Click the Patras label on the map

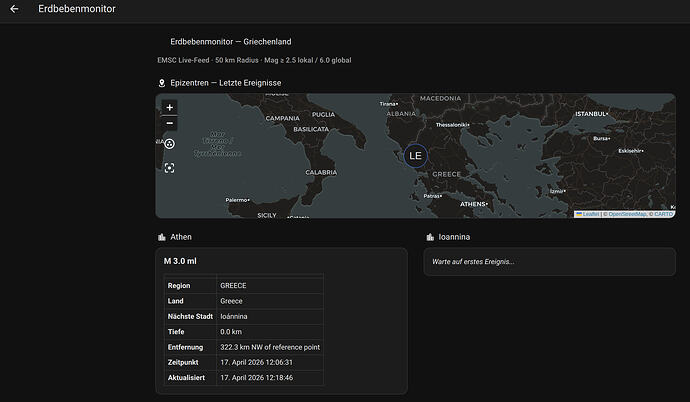click(x=432, y=196)
